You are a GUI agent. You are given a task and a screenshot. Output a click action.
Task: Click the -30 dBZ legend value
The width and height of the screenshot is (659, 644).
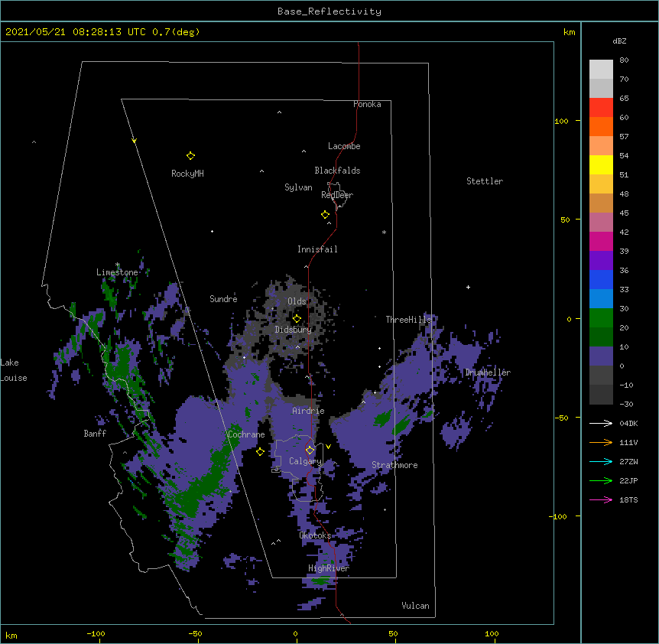click(x=626, y=405)
